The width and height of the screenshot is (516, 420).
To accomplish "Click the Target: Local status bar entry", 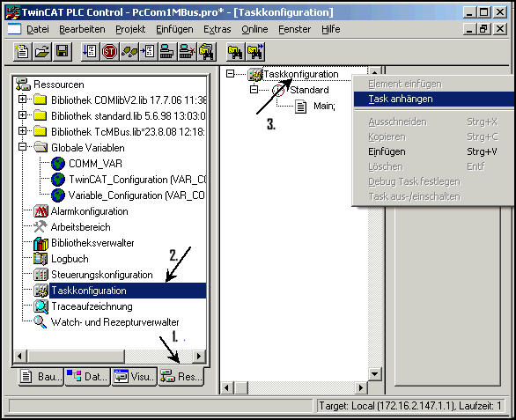I will pos(410,406).
